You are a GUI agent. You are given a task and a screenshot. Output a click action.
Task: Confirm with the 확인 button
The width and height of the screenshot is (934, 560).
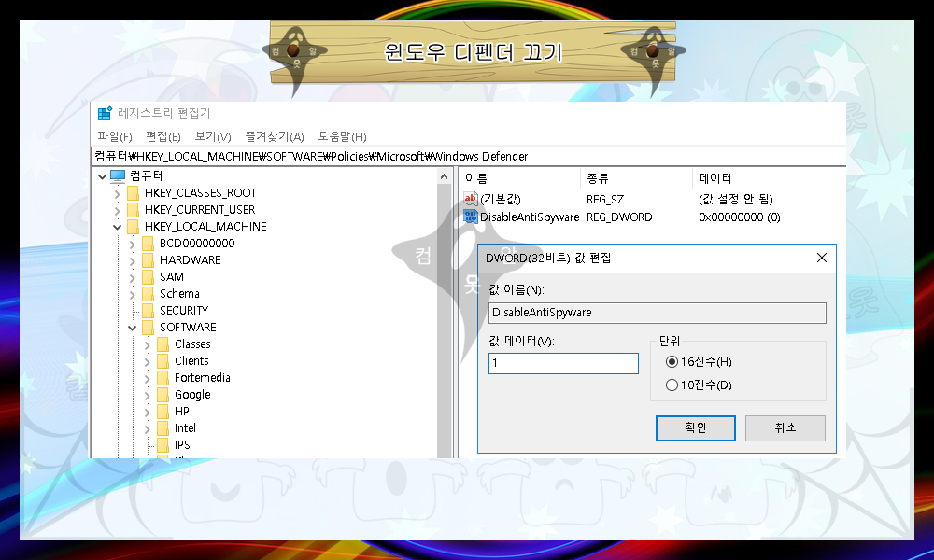695,427
